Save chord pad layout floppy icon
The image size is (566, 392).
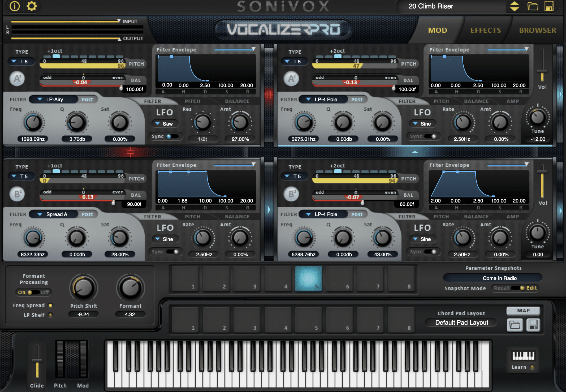coord(533,325)
